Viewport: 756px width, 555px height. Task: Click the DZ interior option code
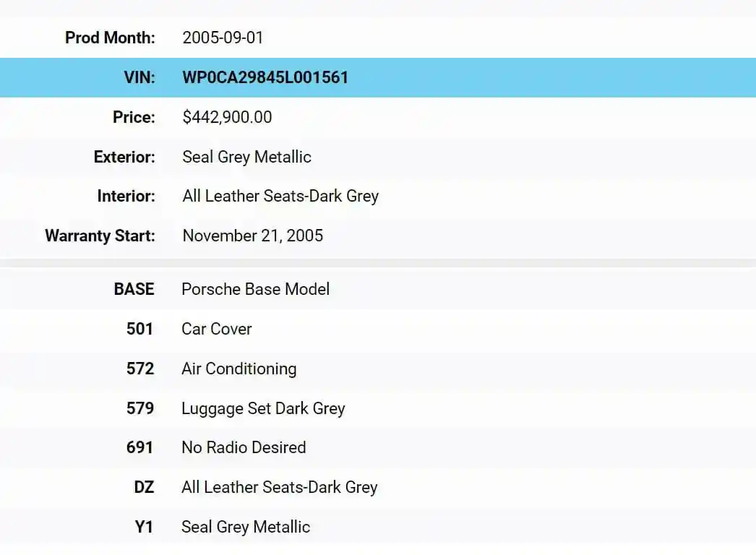(144, 488)
